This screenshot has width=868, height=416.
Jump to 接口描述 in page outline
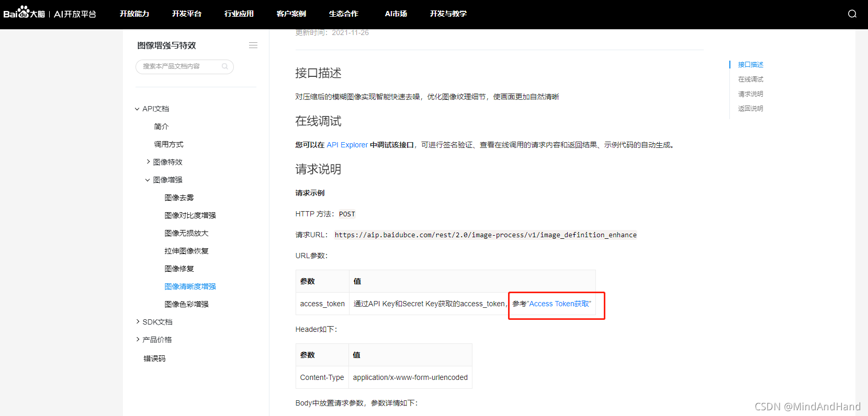pos(750,65)
